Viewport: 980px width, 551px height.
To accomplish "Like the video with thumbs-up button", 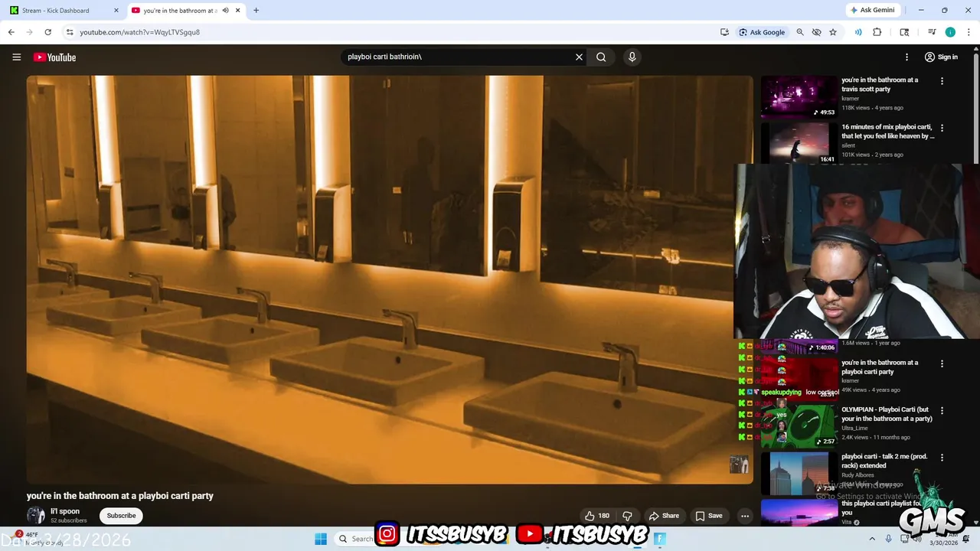I will (x=597, y=516).
